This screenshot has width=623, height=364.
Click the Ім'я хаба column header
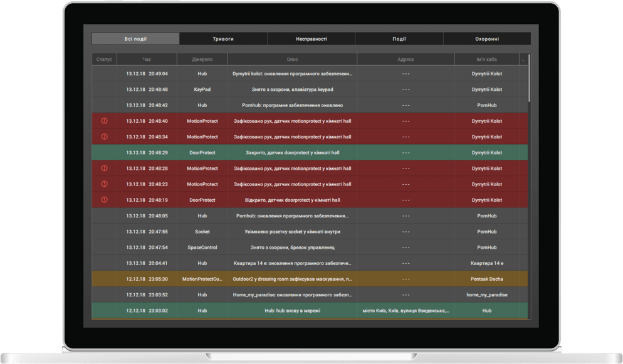(486, 60)
